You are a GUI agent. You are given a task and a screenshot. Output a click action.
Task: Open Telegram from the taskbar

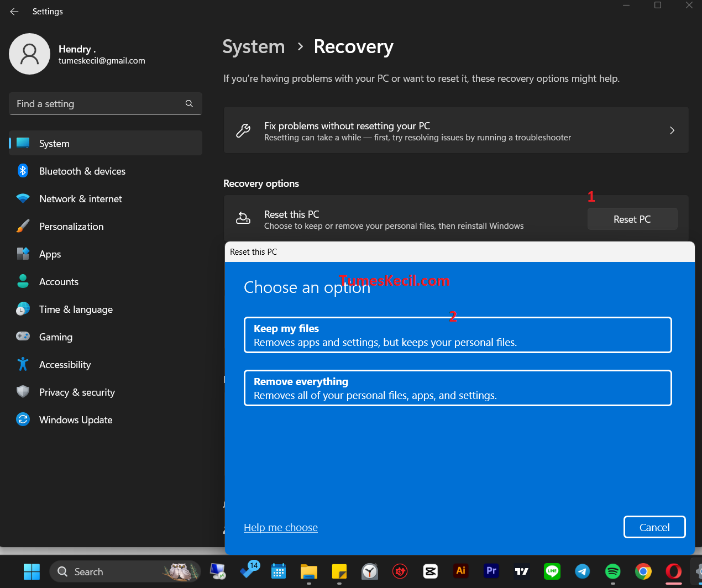pos(582,571)
